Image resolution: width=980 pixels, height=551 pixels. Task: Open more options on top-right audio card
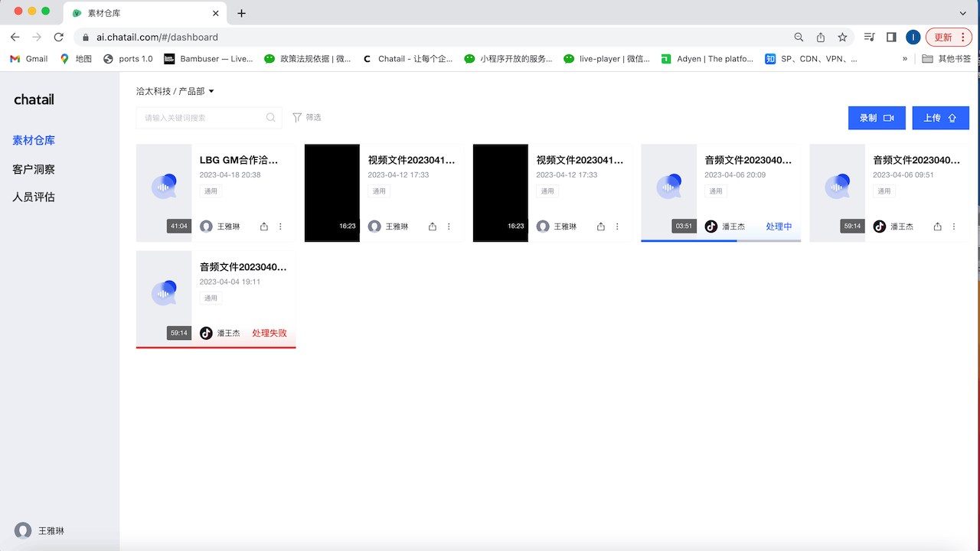pos(954,227)
